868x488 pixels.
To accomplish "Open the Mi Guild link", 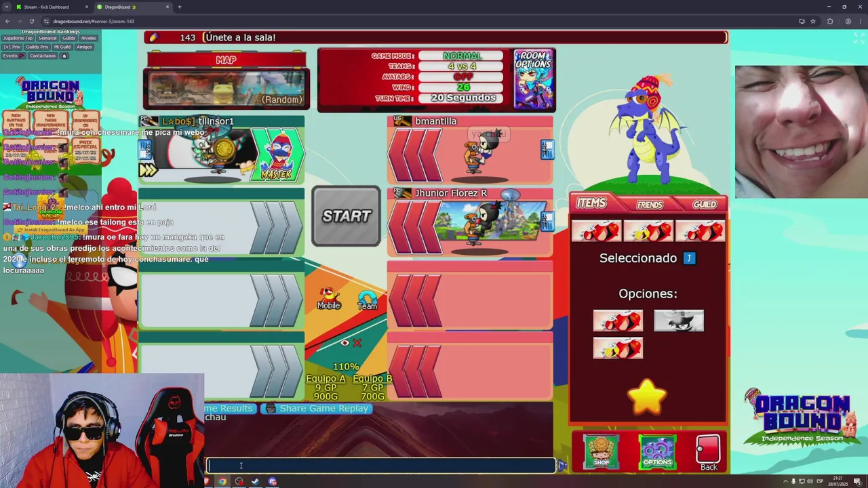I will click(62, 47).
